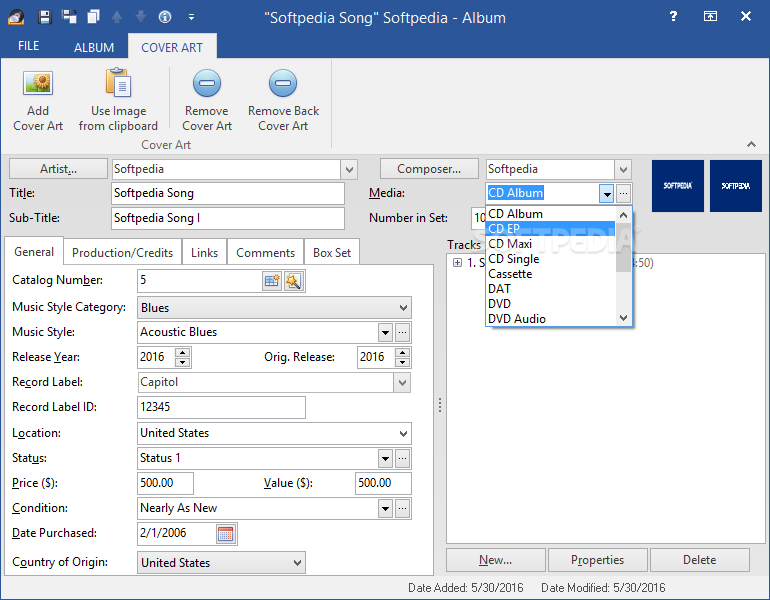Viewport: 770px width, 600px height.
Task: Open the quick access toolbar customize arrow
Action: tap(192, 17)
